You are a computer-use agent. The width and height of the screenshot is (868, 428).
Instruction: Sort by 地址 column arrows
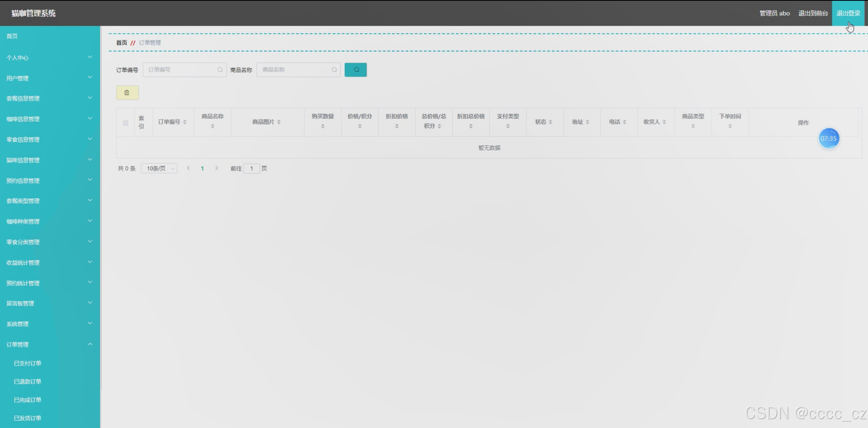point(588,122)
